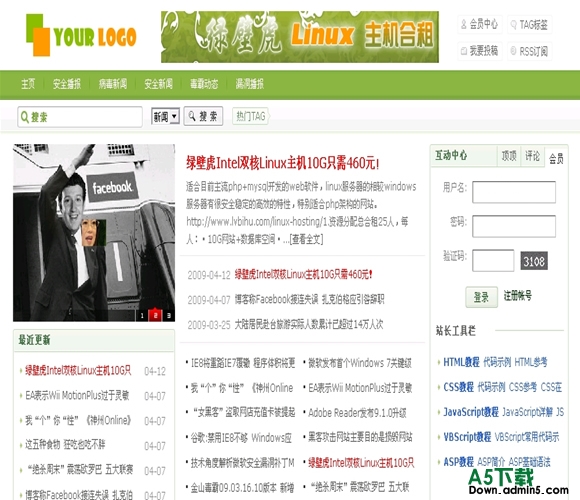580x500 pixels.
Task: Open center list EA表示Wii MotionPlus过于灵敏
Action: point(360,388)
